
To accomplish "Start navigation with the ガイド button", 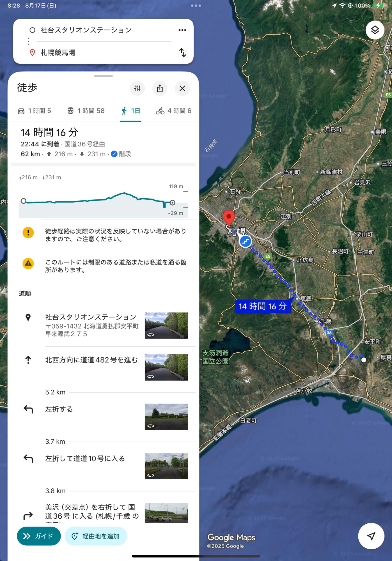I will point(39,536).
